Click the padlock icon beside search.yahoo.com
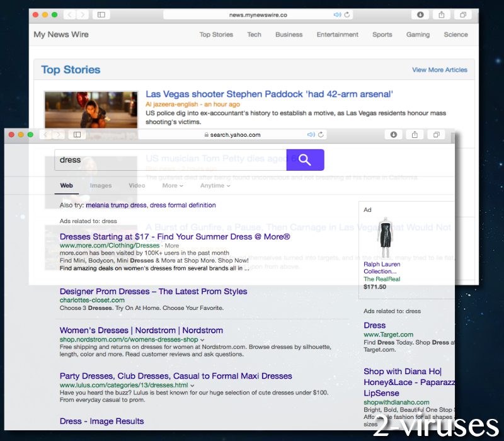Image resolution: width=504 pixels, height=441 pixels. [207, 134]
